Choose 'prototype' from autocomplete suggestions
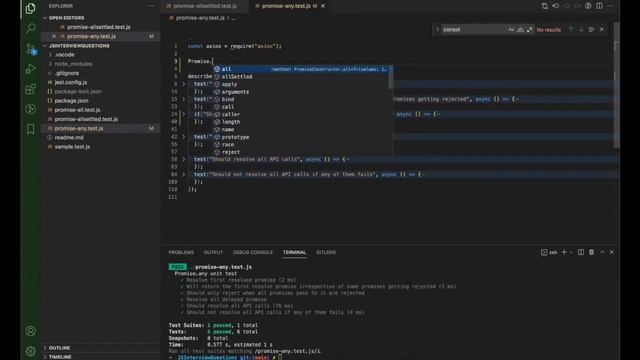 point(302,137)
